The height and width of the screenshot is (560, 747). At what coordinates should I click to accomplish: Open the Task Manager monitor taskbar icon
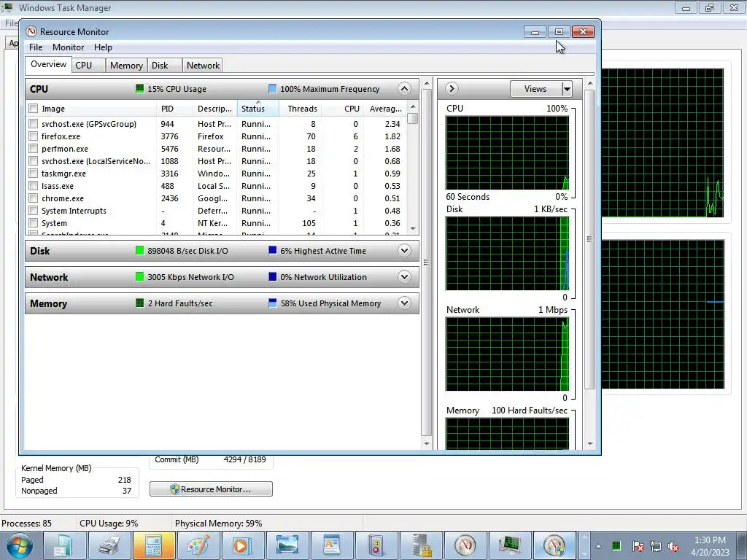[x=510, y=545]
